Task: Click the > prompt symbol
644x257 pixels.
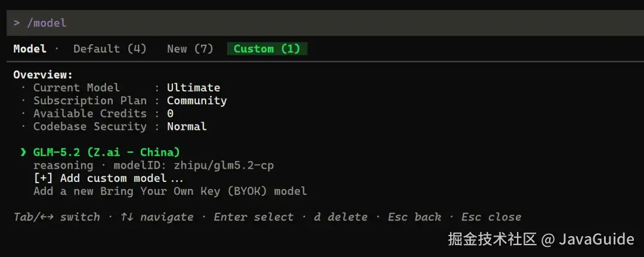Action: [17, 23]
